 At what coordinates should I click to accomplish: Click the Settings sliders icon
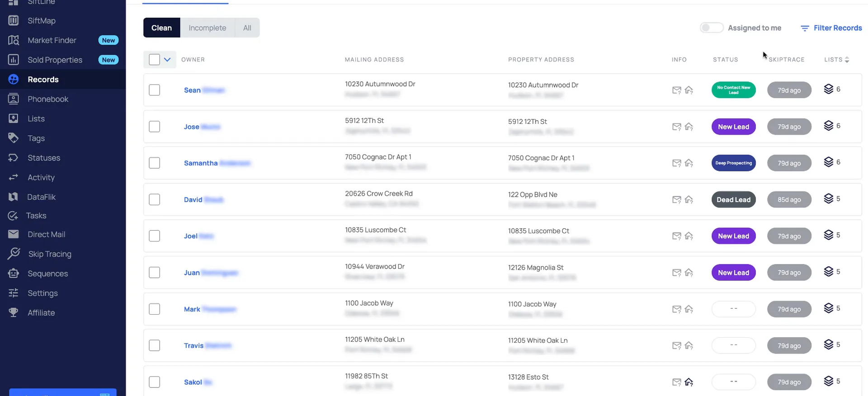click(x=14, y=293)
